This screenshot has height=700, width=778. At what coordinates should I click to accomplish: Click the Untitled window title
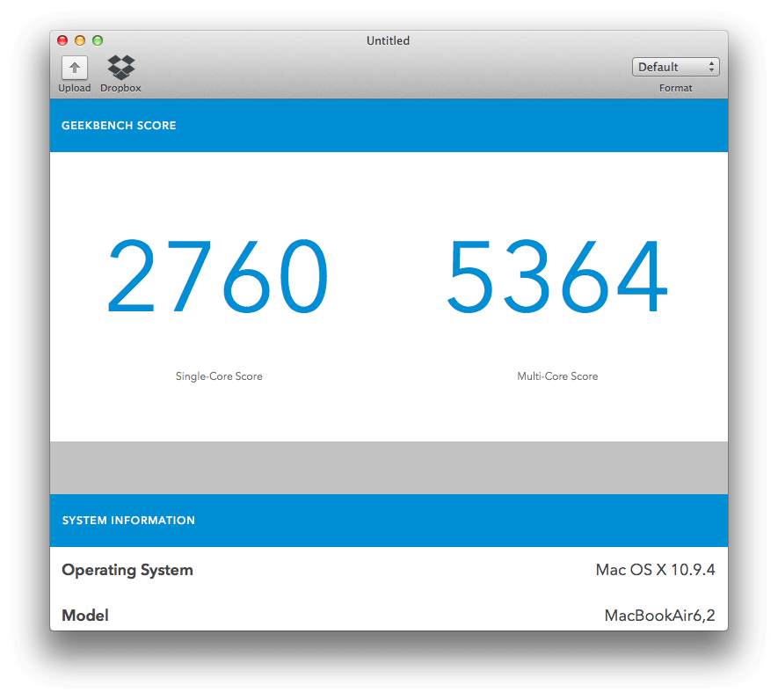coord(388,40)
